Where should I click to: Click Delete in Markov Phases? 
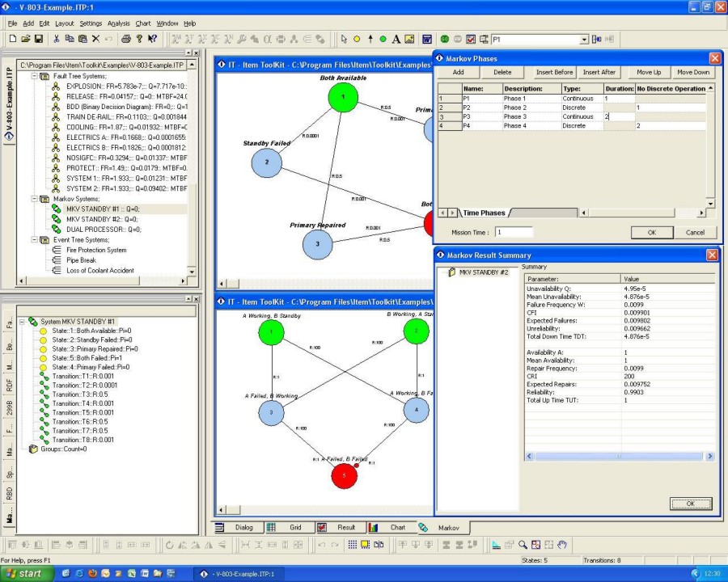502,72
